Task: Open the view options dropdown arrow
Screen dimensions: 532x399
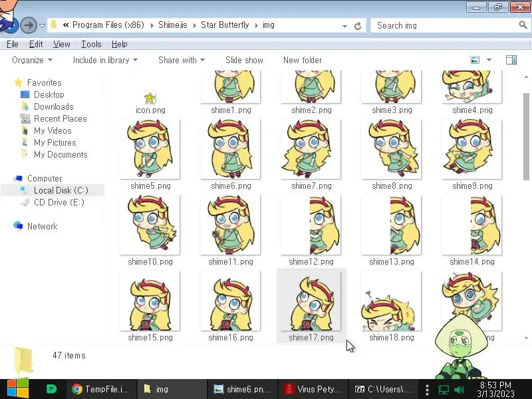Action: point(489,60)
